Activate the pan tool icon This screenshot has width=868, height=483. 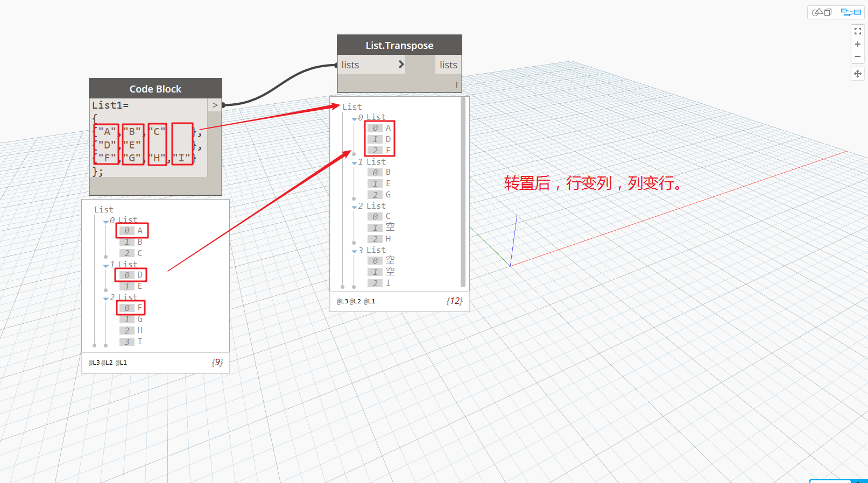[x=858, y=74]
